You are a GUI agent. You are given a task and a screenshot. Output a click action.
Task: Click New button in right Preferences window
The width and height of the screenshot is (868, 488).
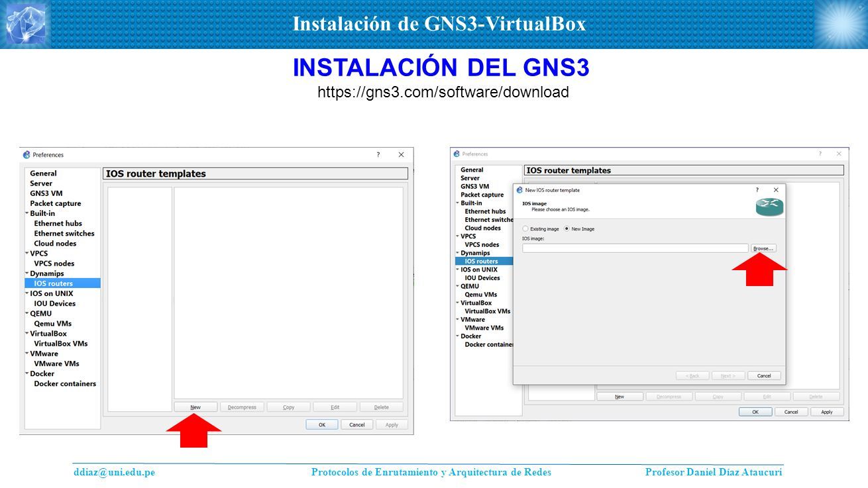click(620, 397)
